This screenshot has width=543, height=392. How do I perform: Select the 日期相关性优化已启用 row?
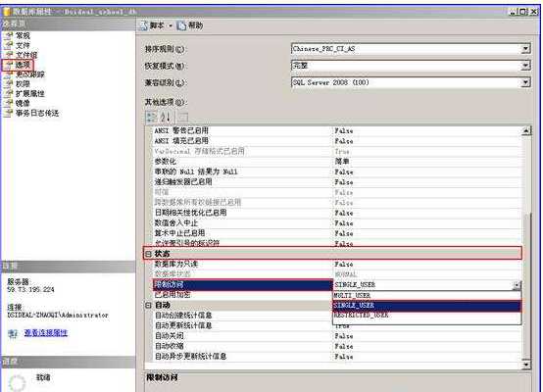click(x=336, y=213)
